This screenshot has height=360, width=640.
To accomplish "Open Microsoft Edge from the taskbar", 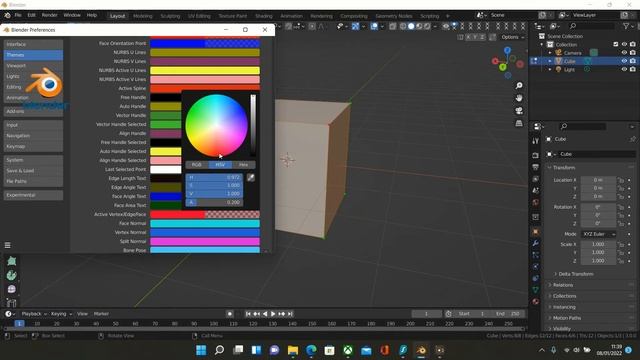I will coord(311,350).
